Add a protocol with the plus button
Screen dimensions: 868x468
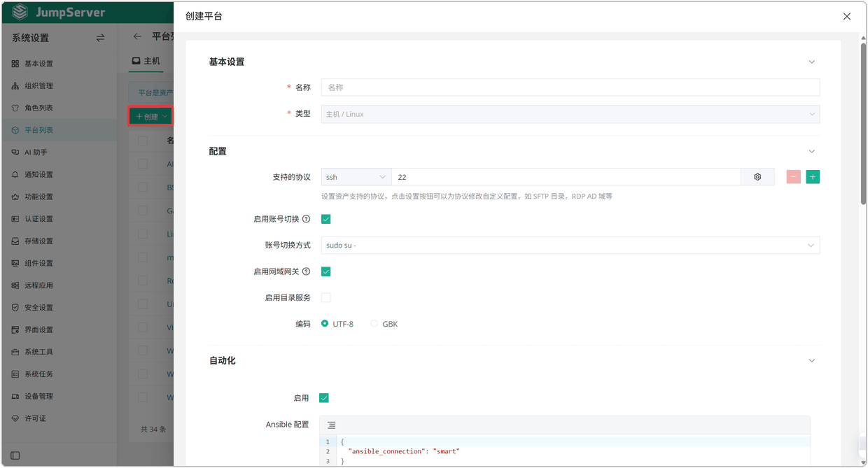(813, 177)
